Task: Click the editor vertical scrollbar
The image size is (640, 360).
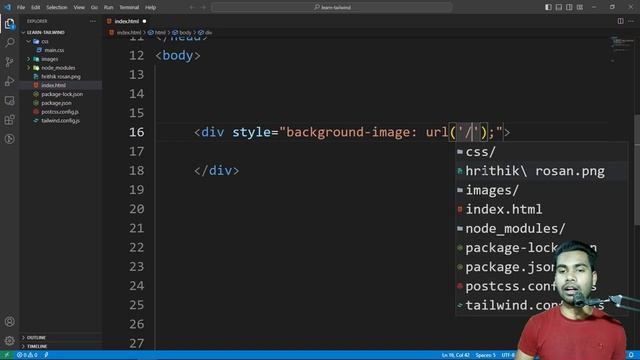Action: click(x=637, y=171)
